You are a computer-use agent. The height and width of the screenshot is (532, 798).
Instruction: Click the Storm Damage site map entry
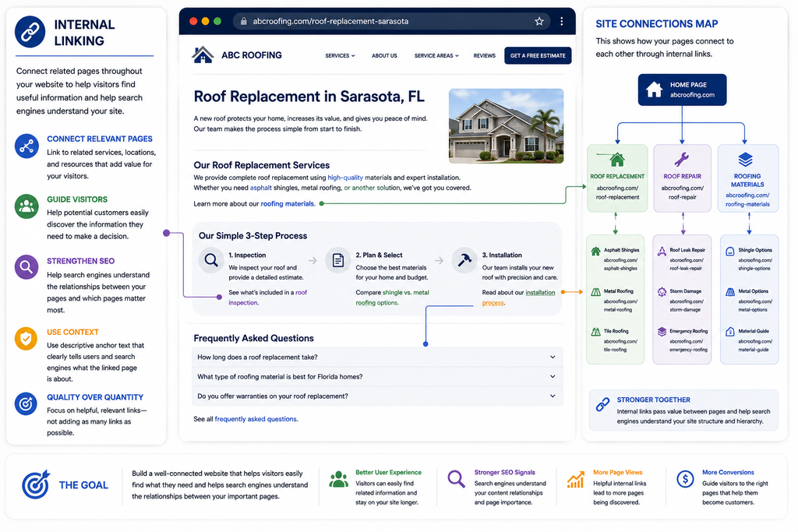682,300
